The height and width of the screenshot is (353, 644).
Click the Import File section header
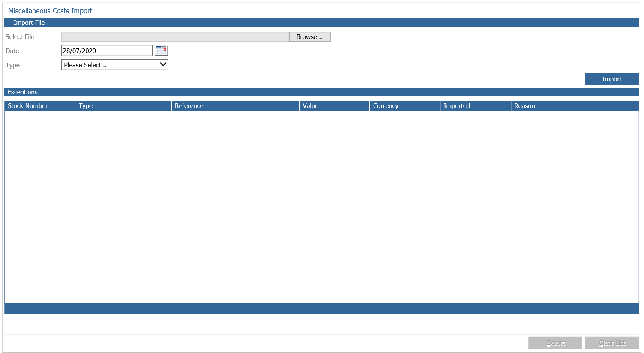coord(322,23)
